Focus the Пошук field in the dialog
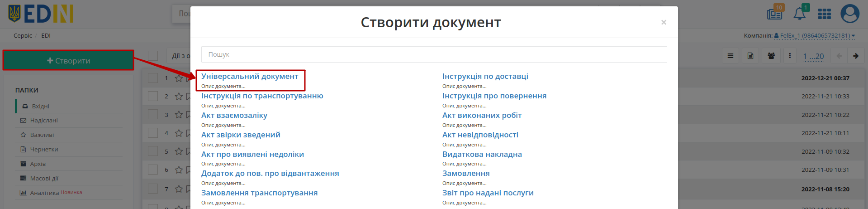The height and width of the screenshot is (209, 868). [x=434, y=54]
